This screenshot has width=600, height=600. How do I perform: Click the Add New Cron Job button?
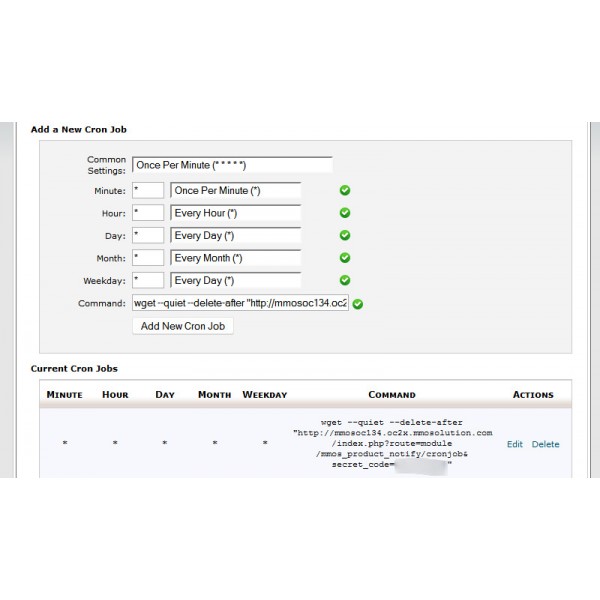pyautogui.click(x=183, y=326)
